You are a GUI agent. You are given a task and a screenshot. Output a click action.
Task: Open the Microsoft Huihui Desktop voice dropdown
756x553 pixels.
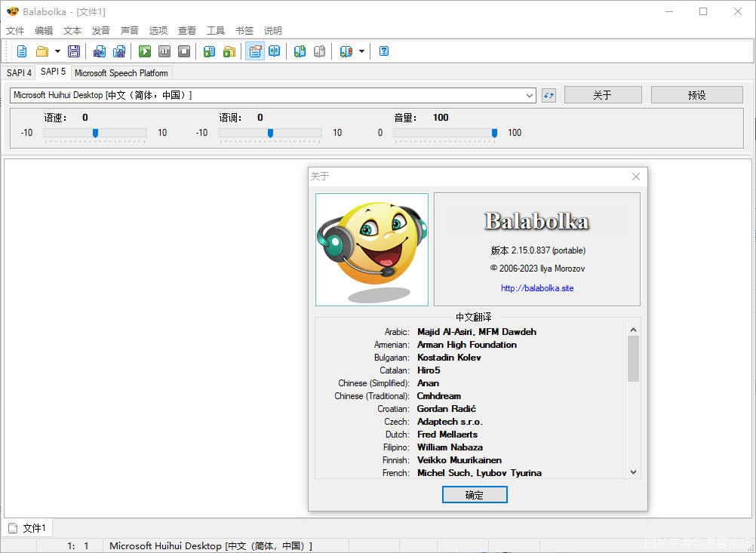click(273, 96)
